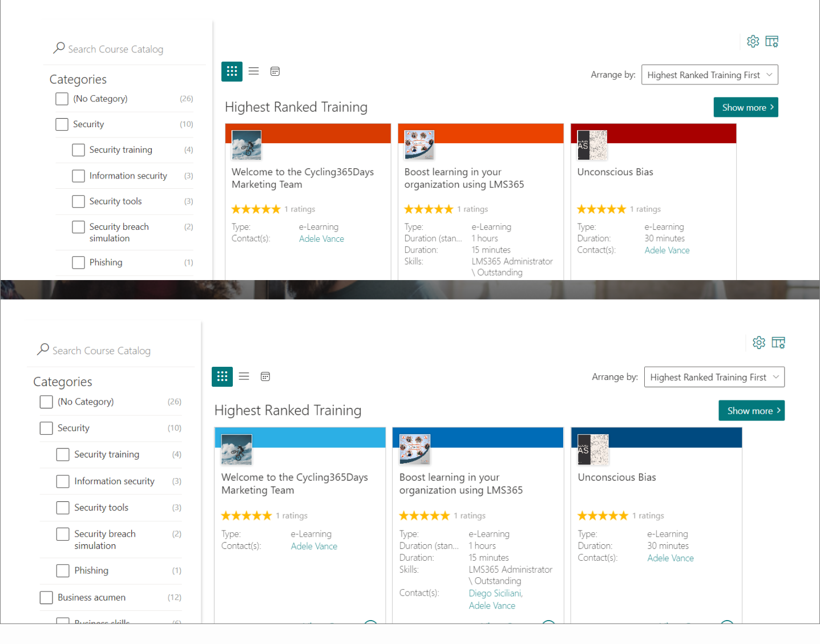Open column settings icon in orange-themed catalog
Image resolution: width=820 pixels, height=644 pixels.
(x=772, y=41)
